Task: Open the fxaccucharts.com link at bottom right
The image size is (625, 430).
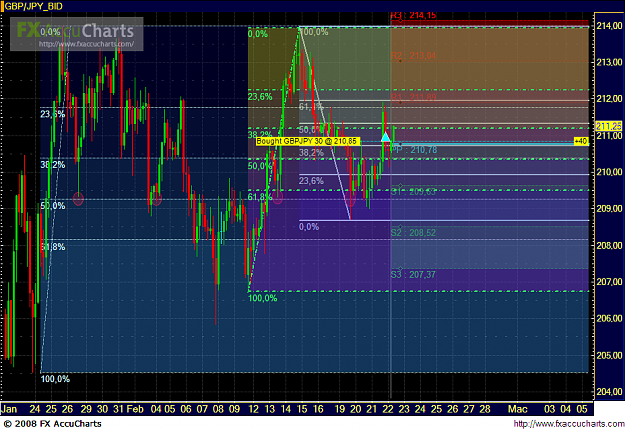Action: click(x=569, y=424)
